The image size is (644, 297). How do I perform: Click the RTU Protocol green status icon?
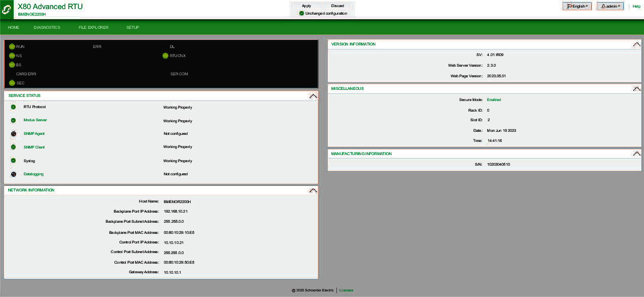click(x=13, y=107)
